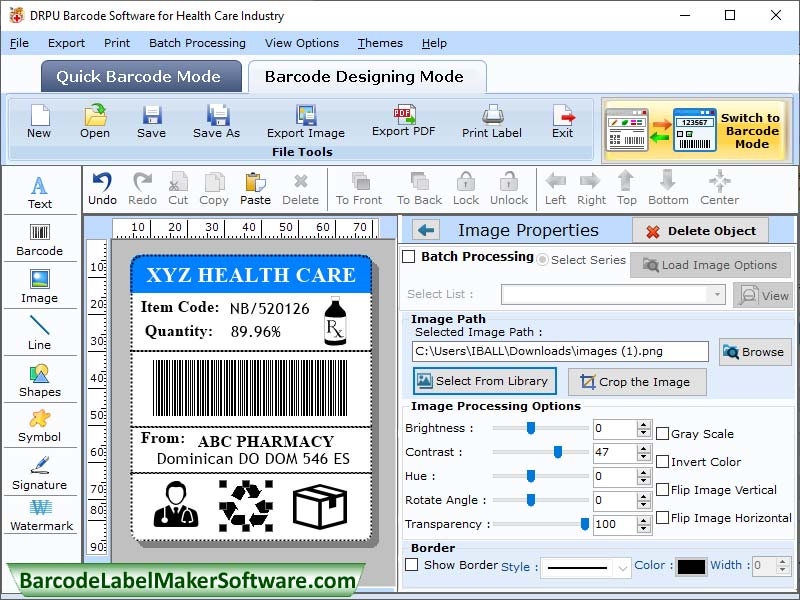Bring object To Front
This screenshot has width=800, height=600.
click(x=359, y=189)
